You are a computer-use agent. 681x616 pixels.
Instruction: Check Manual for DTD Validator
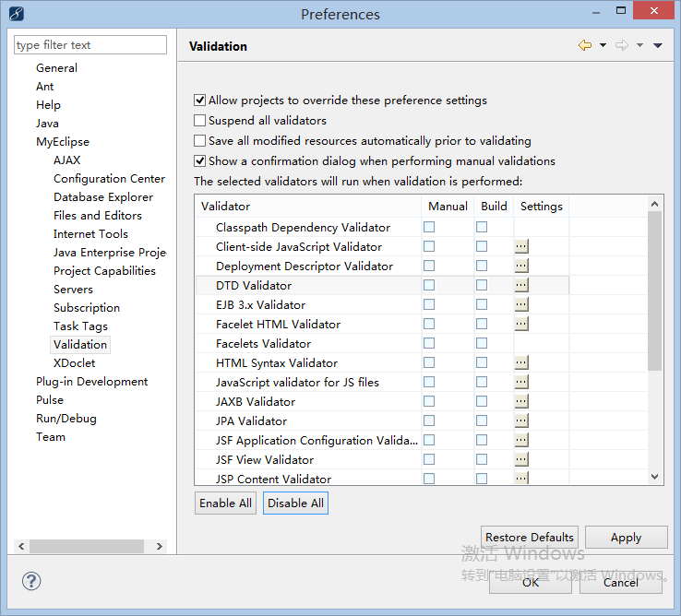click(x=429, y=285)
